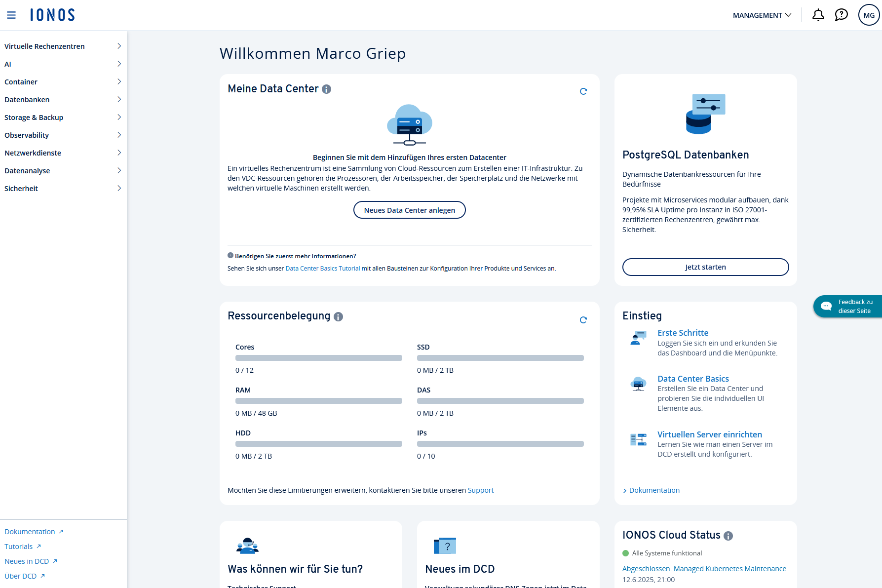The width and height of the screenshot is (882, 588).
Task: Click the Data Center Basics cloud icon
Action: [x=638, y=384]
